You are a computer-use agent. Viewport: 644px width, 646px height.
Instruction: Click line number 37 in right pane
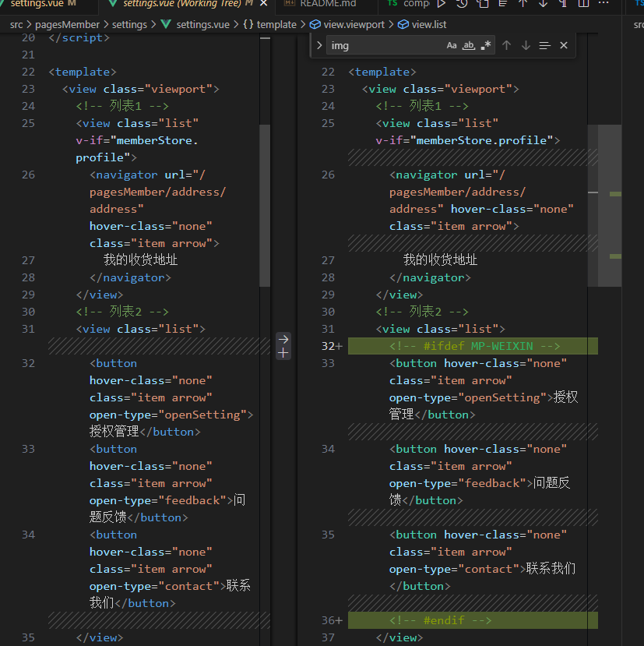click(x=328, y=637)
